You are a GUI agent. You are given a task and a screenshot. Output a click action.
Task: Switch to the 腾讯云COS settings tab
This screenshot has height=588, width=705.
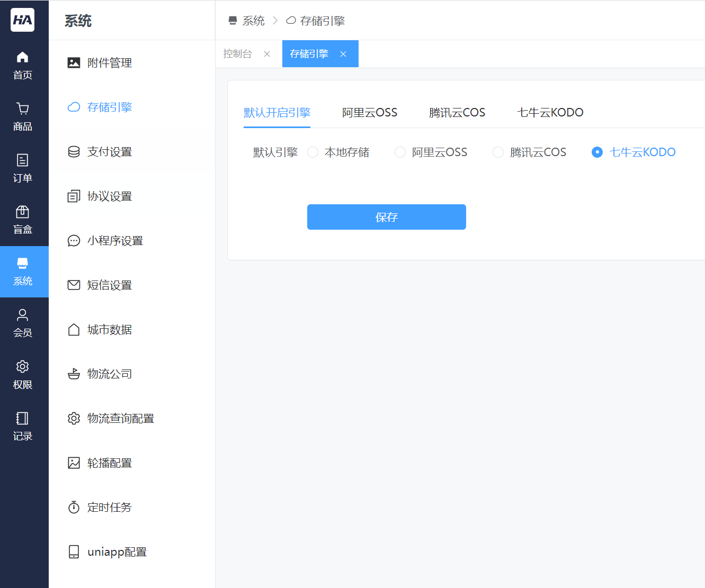pos(457,113)
